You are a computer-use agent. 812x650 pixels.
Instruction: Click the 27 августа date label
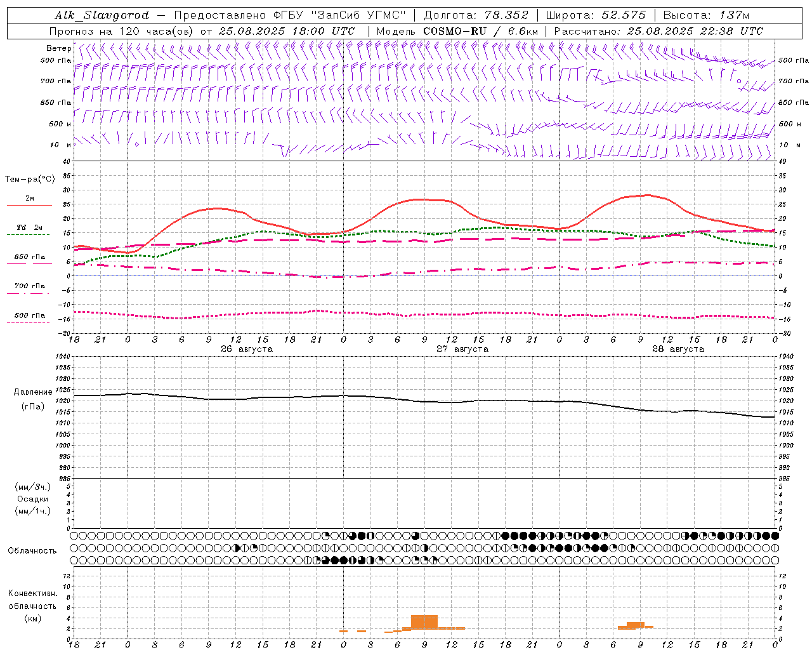[x=462, y=349]
